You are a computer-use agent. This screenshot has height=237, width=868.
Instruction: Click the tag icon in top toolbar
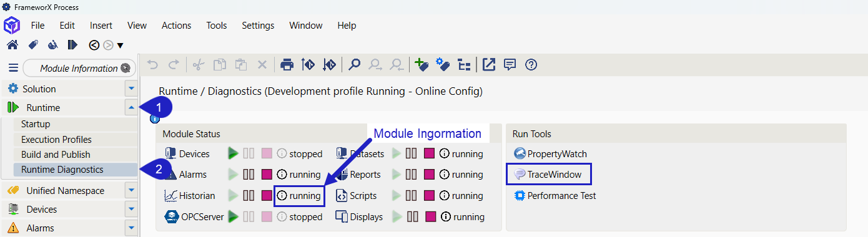pos(34,44)
